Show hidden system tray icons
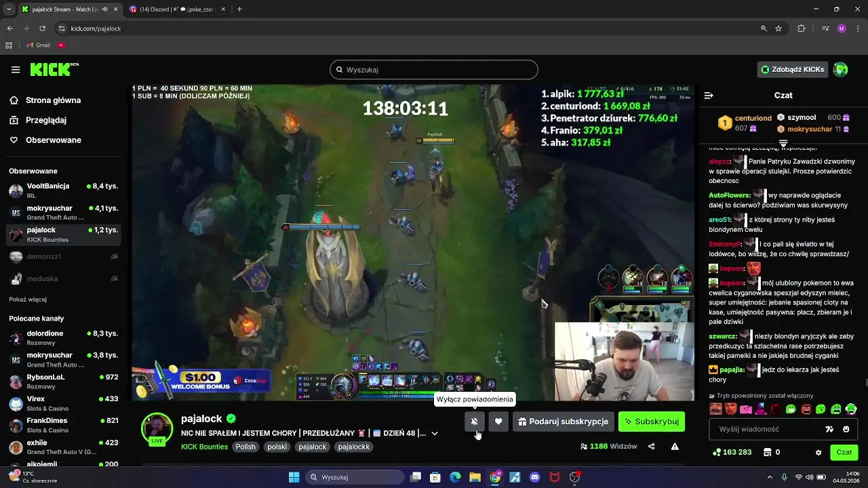The image size is (868, 488). [770, 477]
